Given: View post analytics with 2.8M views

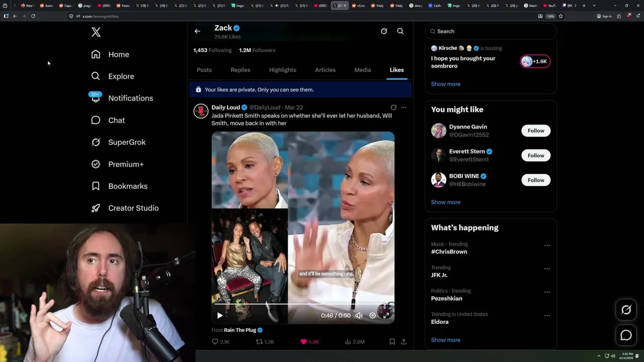Looking at the screenshot, I should [354, 341].
